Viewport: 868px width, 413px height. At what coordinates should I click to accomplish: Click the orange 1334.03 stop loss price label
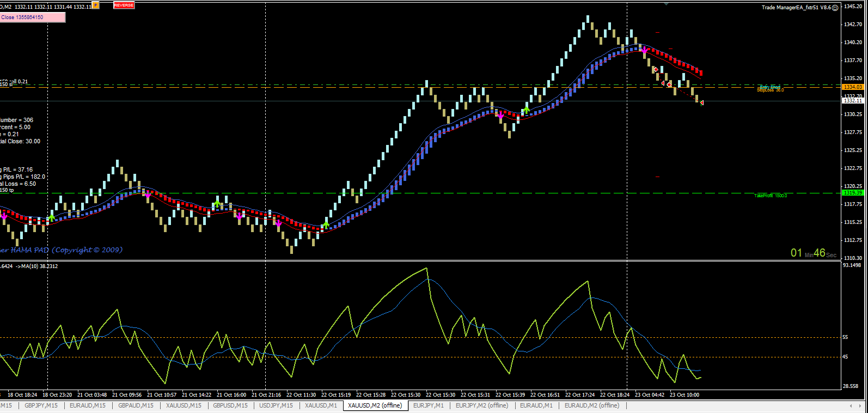click(853, 87)
